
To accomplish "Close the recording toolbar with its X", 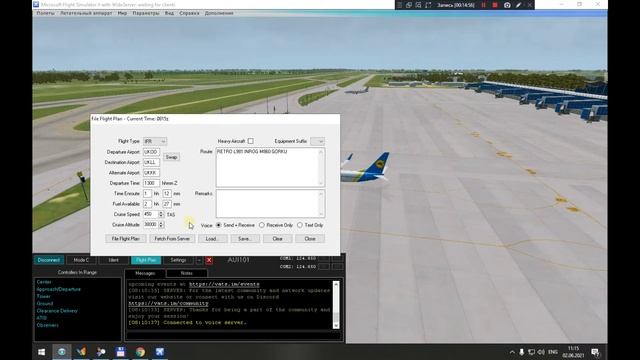I will [x=530, y=5].
